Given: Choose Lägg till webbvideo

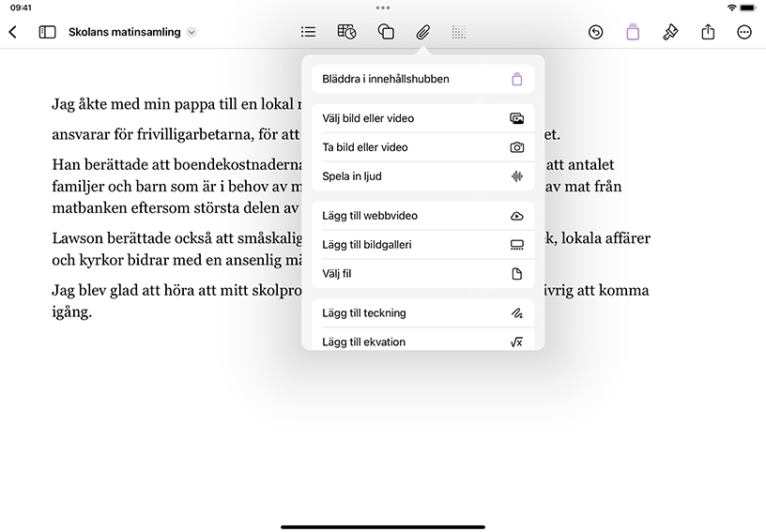Looking at the screenshot, I should tap(423, 216).
